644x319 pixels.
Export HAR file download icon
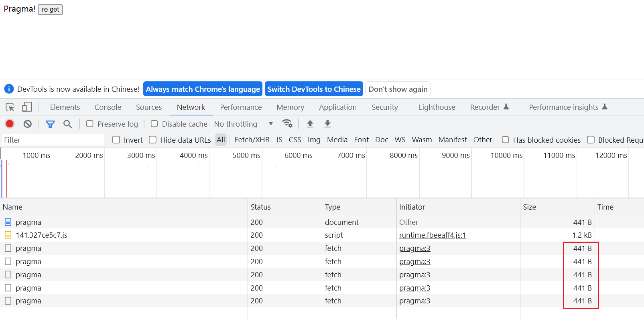coord(327,123)
